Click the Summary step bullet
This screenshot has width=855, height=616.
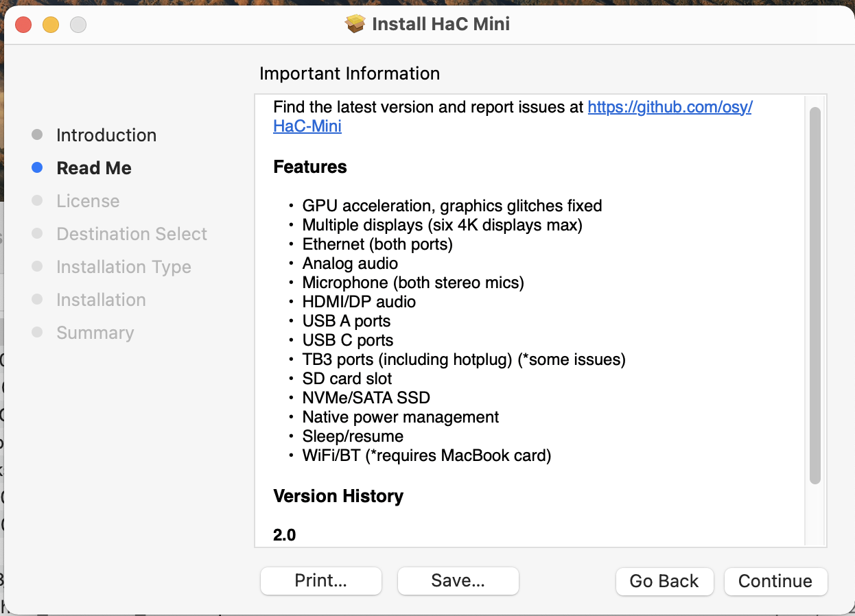click(38, 333)
